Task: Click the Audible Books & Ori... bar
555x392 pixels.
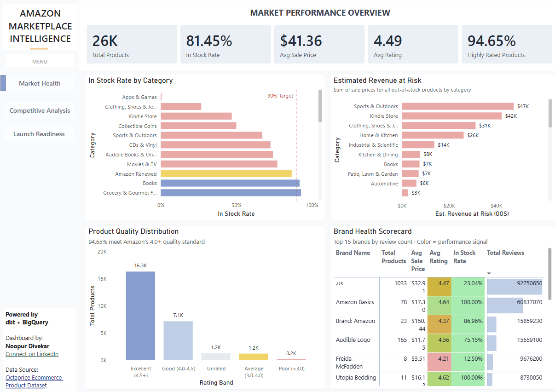Action: click(x=217, y=155)
